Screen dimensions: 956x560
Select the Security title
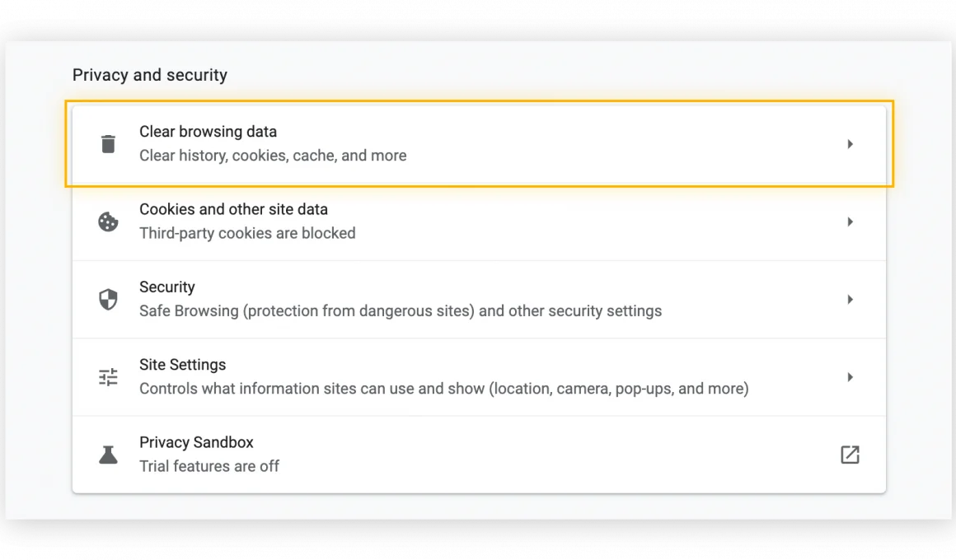(x=166, y=287)
